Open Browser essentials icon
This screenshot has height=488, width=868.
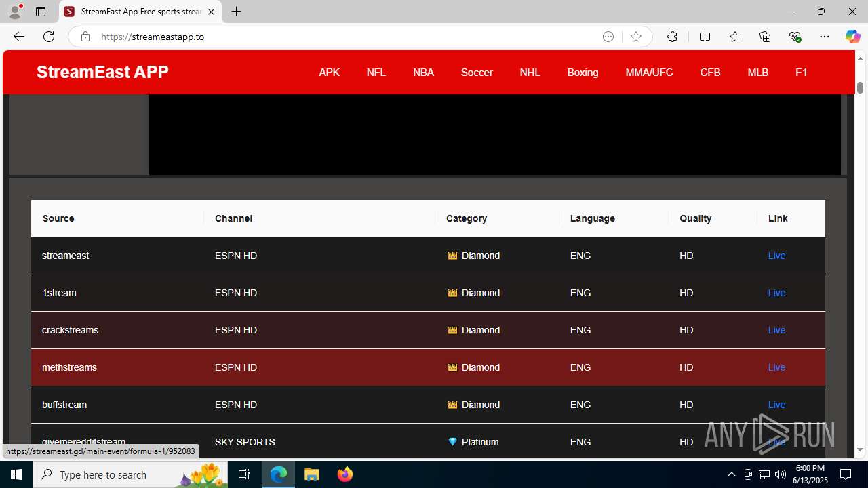pos(795,37)
